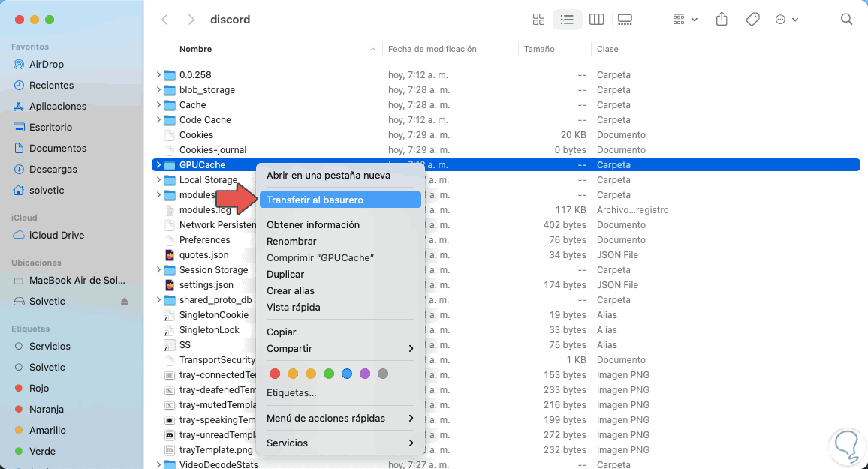The width and height of the screenshot is (868, 469).
Task: Apply the red color tag
Action: point(275,374)
